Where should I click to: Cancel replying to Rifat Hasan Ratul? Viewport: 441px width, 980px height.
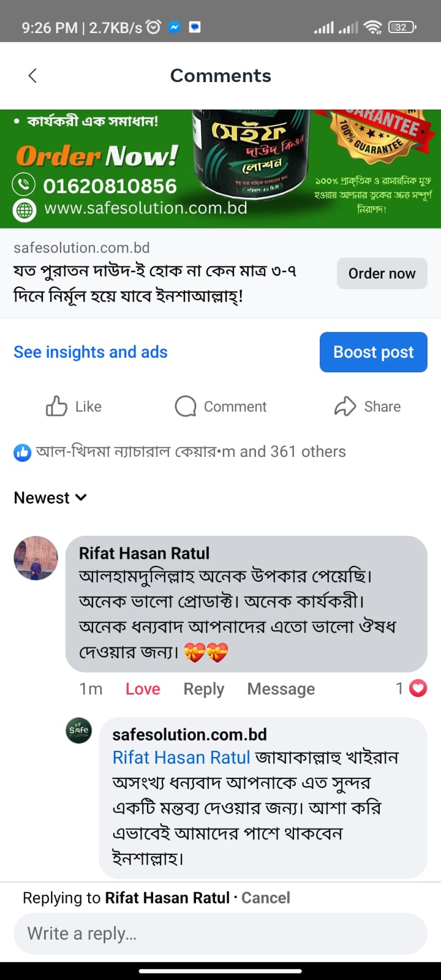[265, 898]
